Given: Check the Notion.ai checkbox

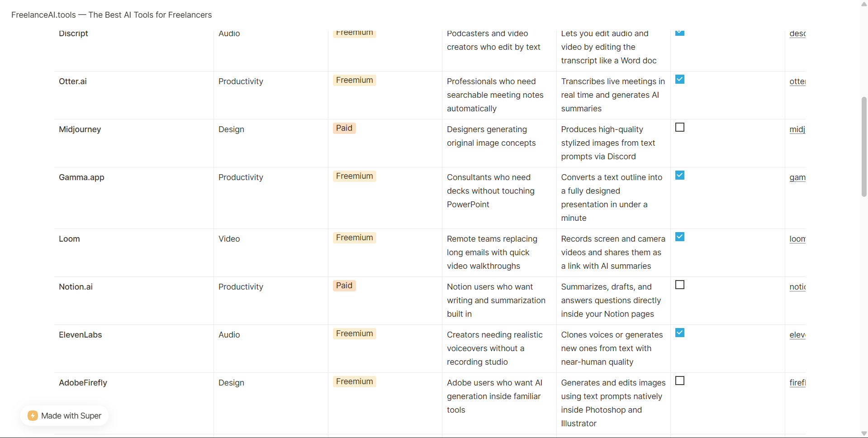Looking at the screenshot, I should [680, 285].
